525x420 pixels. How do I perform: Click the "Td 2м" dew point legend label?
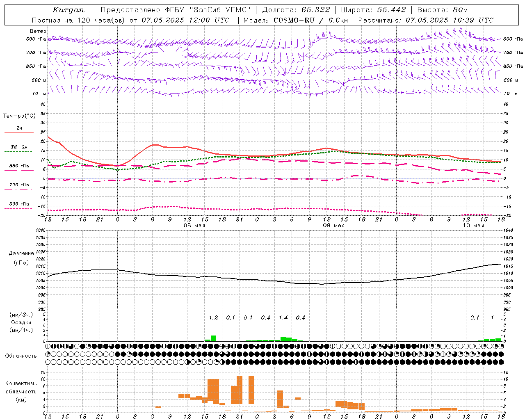[19, 147]
